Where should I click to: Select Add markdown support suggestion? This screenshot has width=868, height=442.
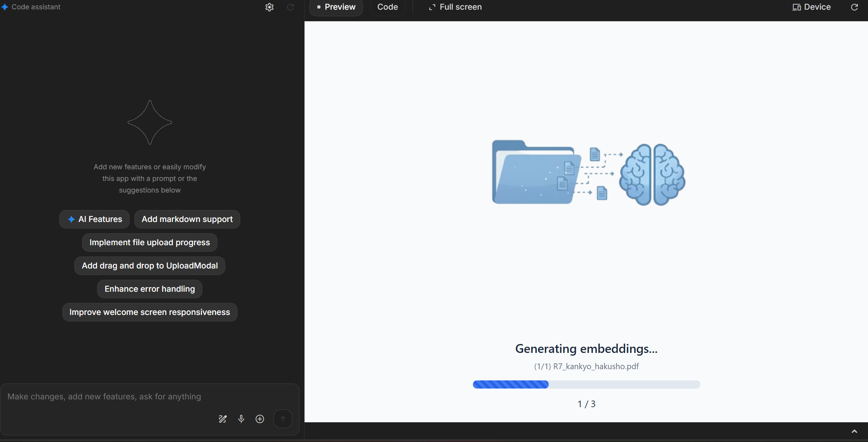(187, 219)
